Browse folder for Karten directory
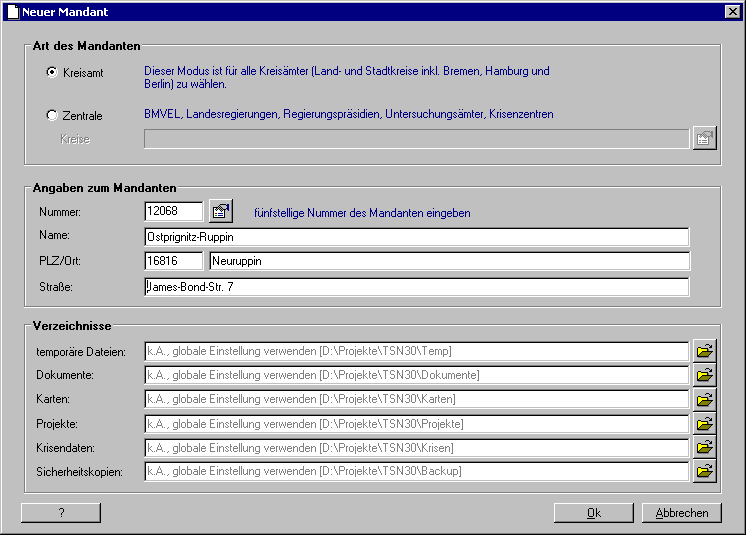The image size is (746, 535). coord(705,399)
